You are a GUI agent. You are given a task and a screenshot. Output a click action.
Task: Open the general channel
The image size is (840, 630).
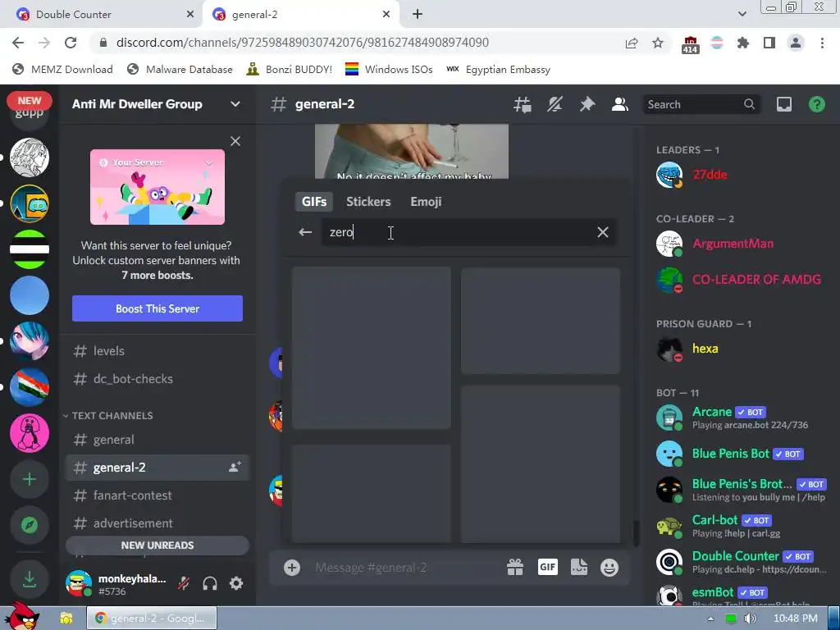tap(157, 440)
